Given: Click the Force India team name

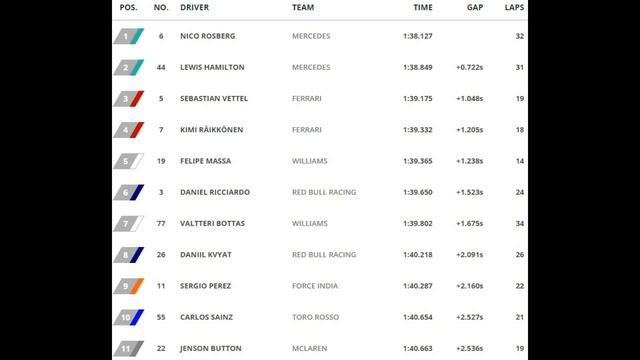Looking at the screenshot, I should [x=315, y=286].
